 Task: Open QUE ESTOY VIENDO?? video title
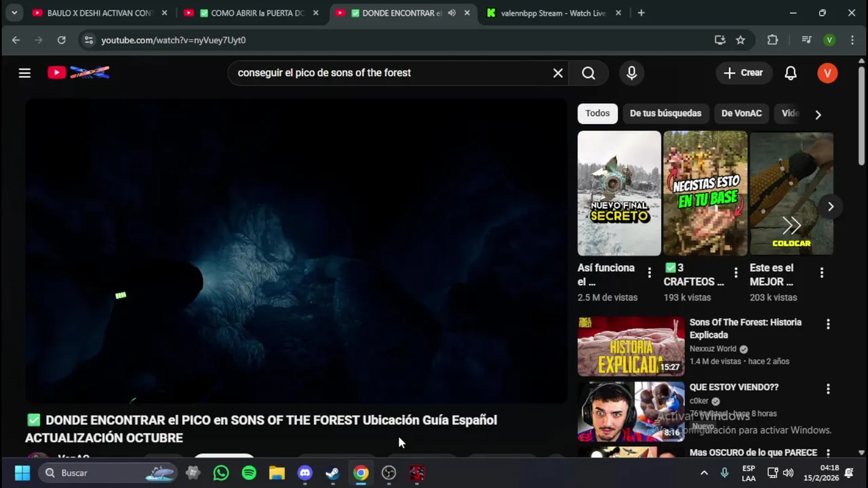click(x=734, y=388)
